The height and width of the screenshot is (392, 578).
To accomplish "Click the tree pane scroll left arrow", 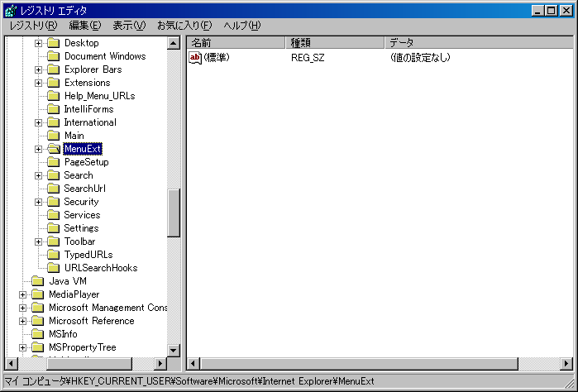I will click(11, 364).
